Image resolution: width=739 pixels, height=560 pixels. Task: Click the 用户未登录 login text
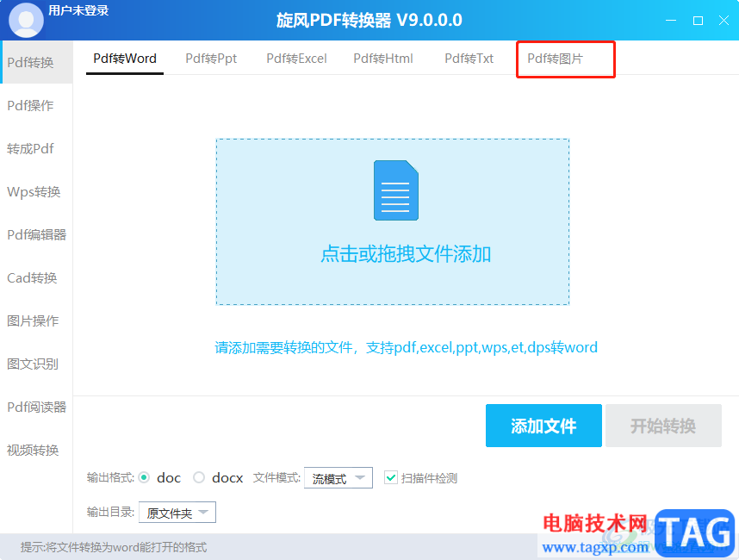78,10
